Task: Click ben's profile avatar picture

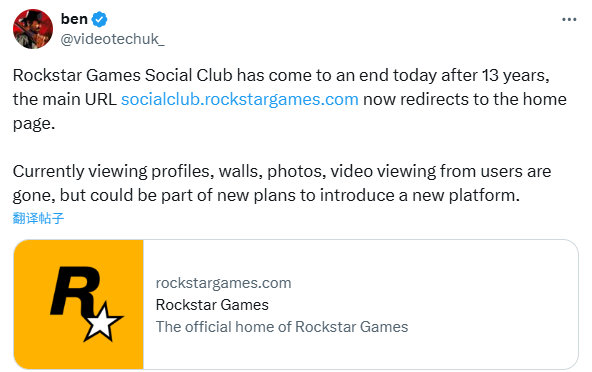Action: pos(33,29)
